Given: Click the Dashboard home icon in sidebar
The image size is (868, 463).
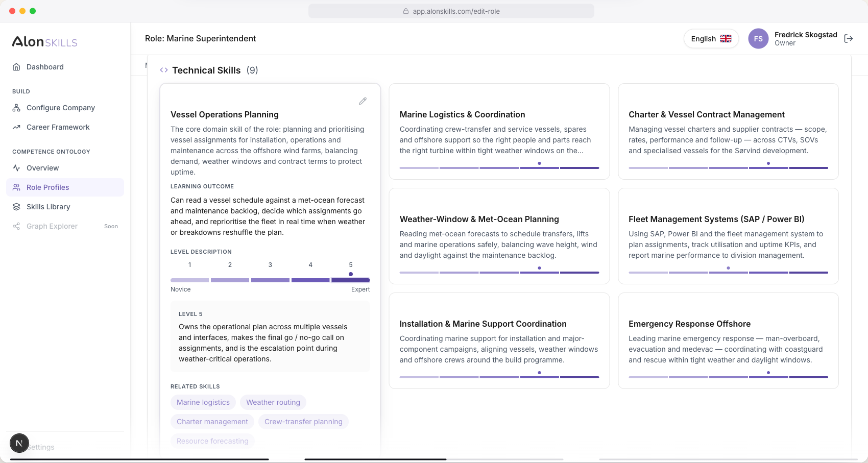Looking at the screenshot, I should pos(16,67).
